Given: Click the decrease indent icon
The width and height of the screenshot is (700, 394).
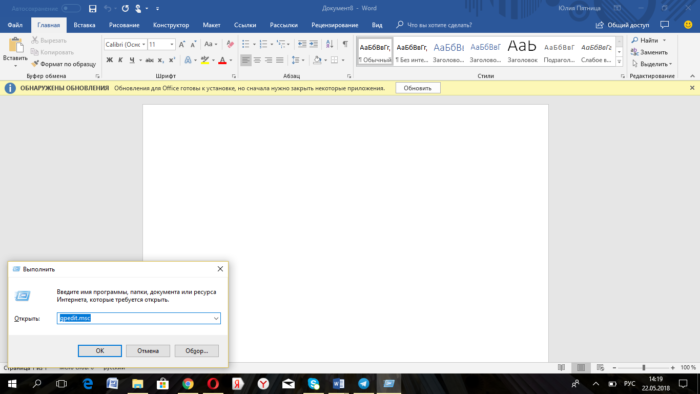Looking at the screenshot, I should pos(302,44).
